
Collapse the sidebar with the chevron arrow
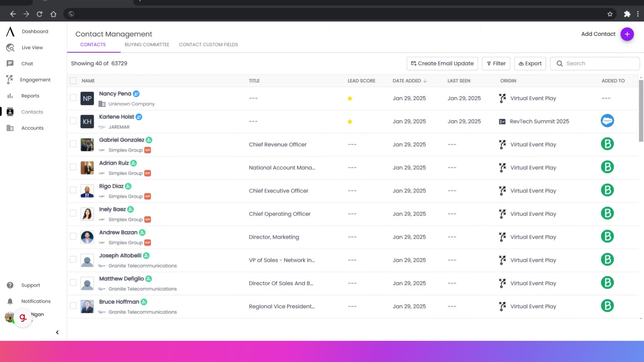coord(57,333)
